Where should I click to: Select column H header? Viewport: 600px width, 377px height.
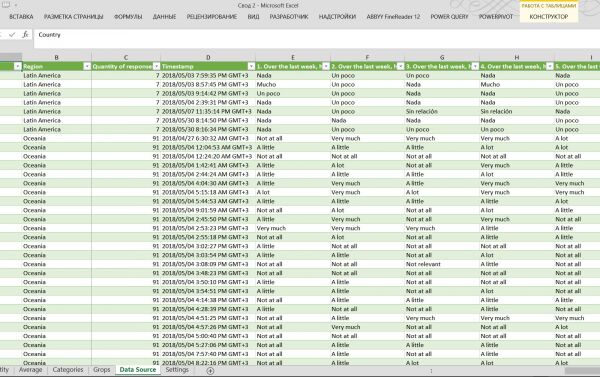tap(517, 57)
